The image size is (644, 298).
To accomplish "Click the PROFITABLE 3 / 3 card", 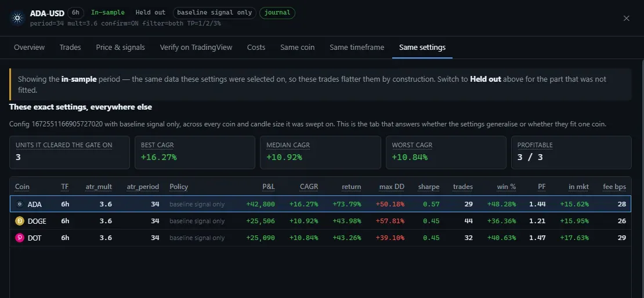I will tap(571, 152).
